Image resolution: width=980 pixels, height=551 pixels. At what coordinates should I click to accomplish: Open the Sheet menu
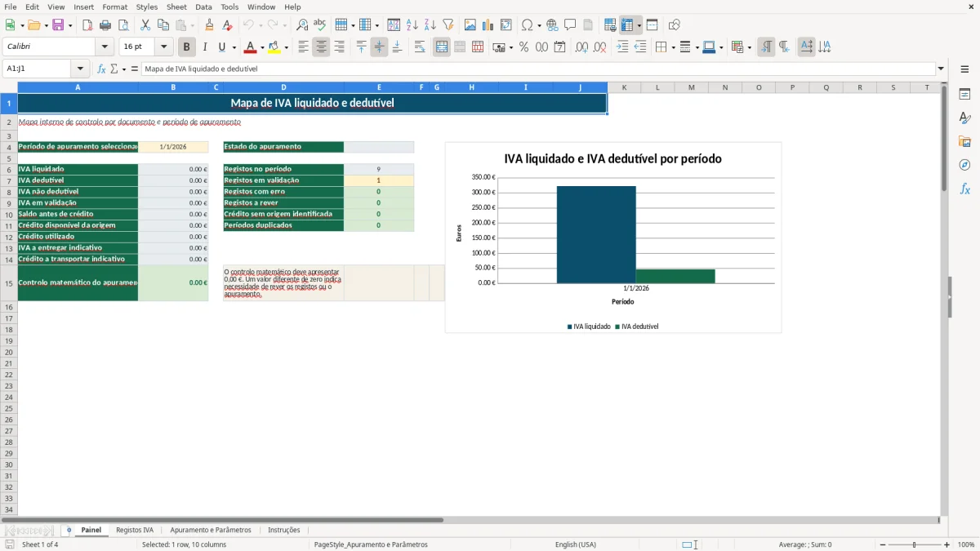click(176, 7)
